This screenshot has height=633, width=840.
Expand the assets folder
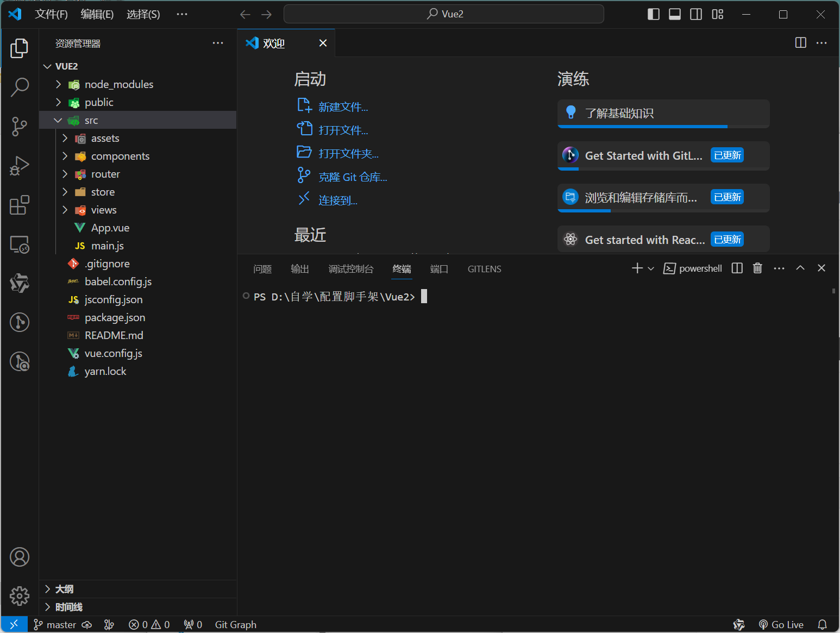point(138,138)
